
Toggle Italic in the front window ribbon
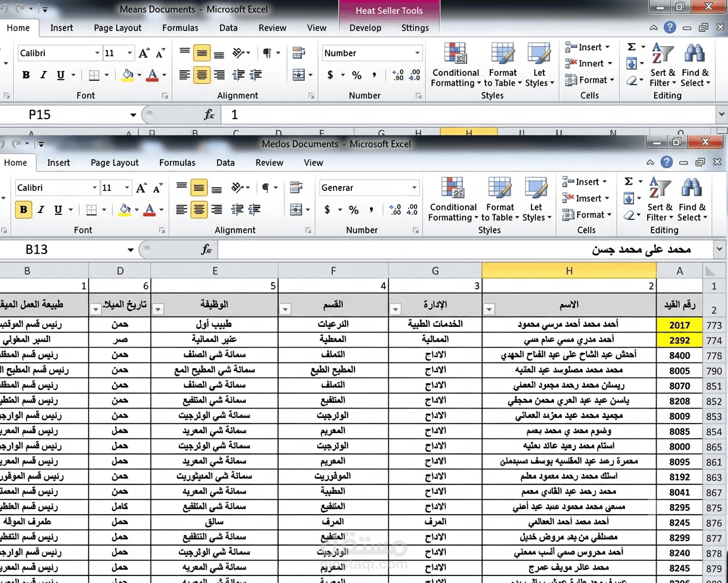click(x=41, y=209)
